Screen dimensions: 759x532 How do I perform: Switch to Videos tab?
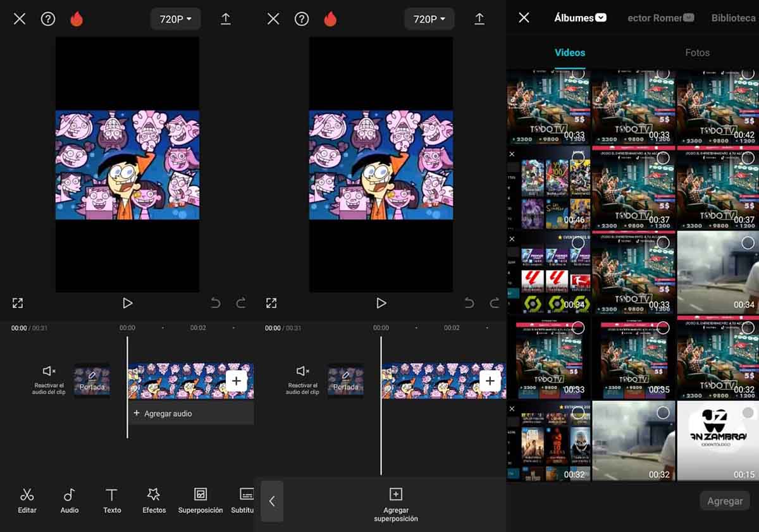point(570,53)
